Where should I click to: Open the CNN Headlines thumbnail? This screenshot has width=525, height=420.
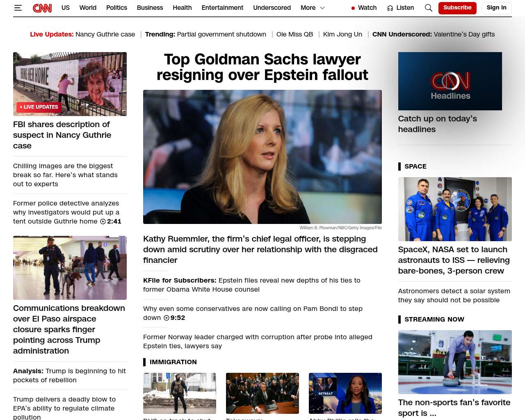450,81
